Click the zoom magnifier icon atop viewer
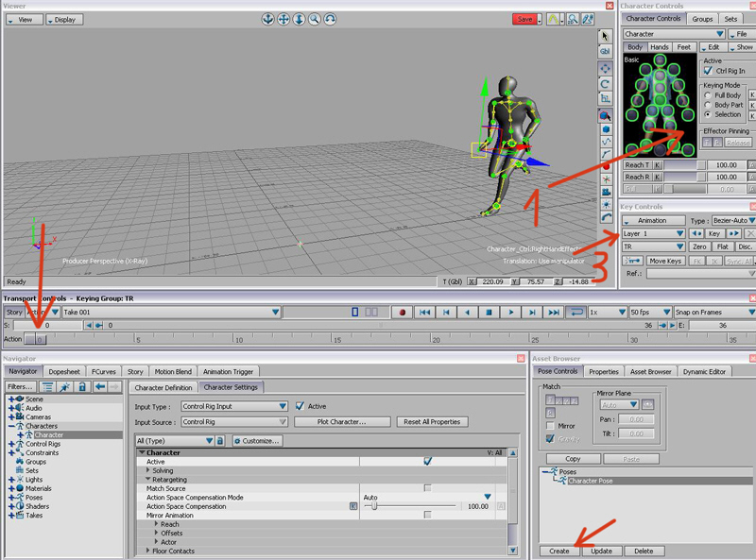 pyautogui.click(x=316, y=19)
